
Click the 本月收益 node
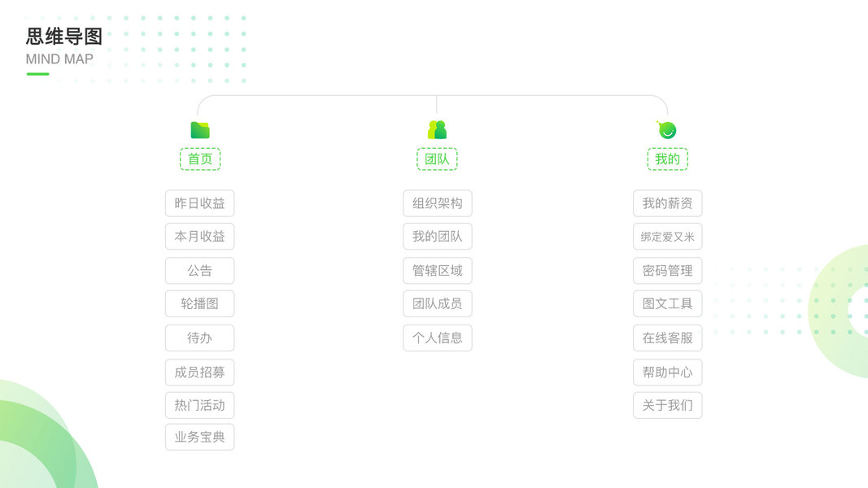(200, 237)
